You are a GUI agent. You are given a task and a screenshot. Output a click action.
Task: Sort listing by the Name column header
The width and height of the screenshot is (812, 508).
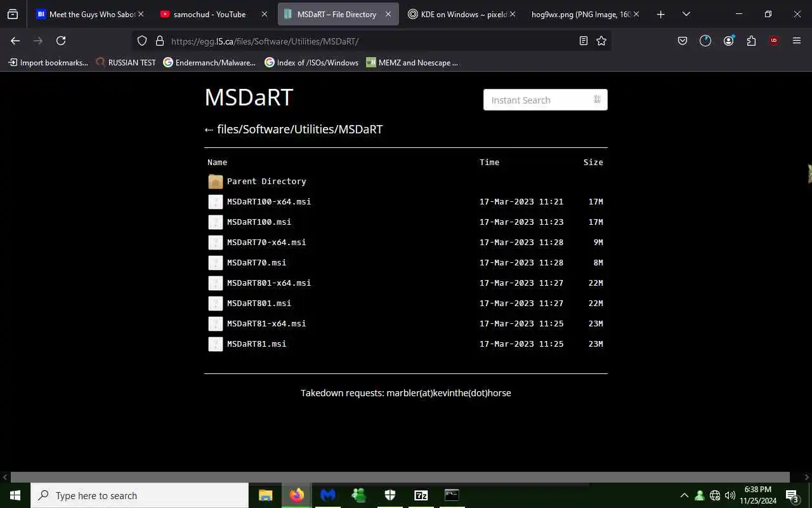pyautogui.click(x=217, y=163)
